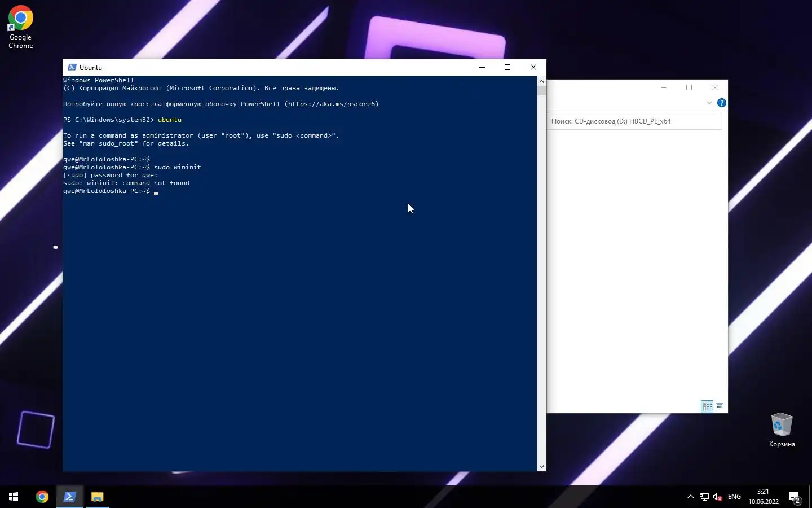This screenshot has height=508, width=812.
Task: Open the Windows Start menu
Action: pyautogui.click(x=14, y=497)
